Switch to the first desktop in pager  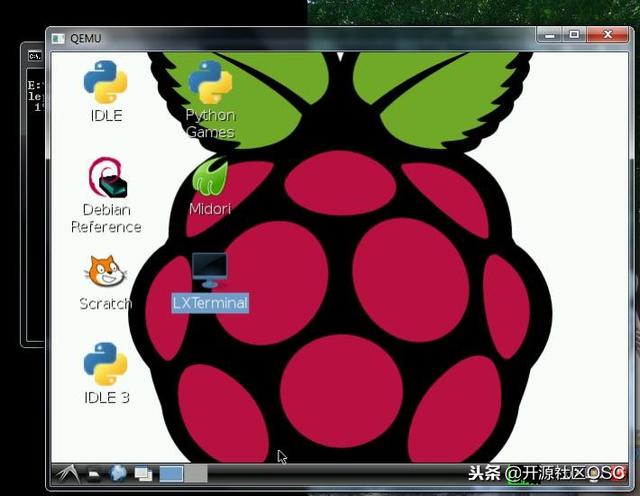(171, 474)
